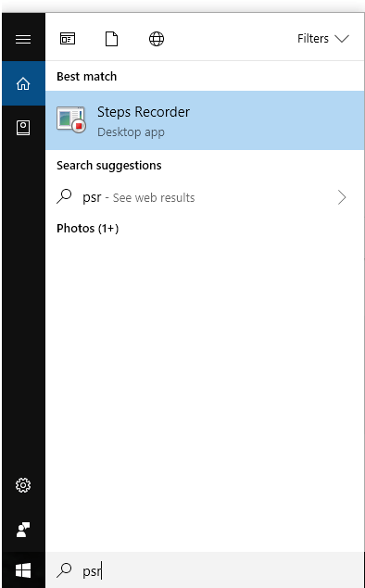Select the Home icon in sidebar
Screen dimensions: 365x588
click(23, 83)
